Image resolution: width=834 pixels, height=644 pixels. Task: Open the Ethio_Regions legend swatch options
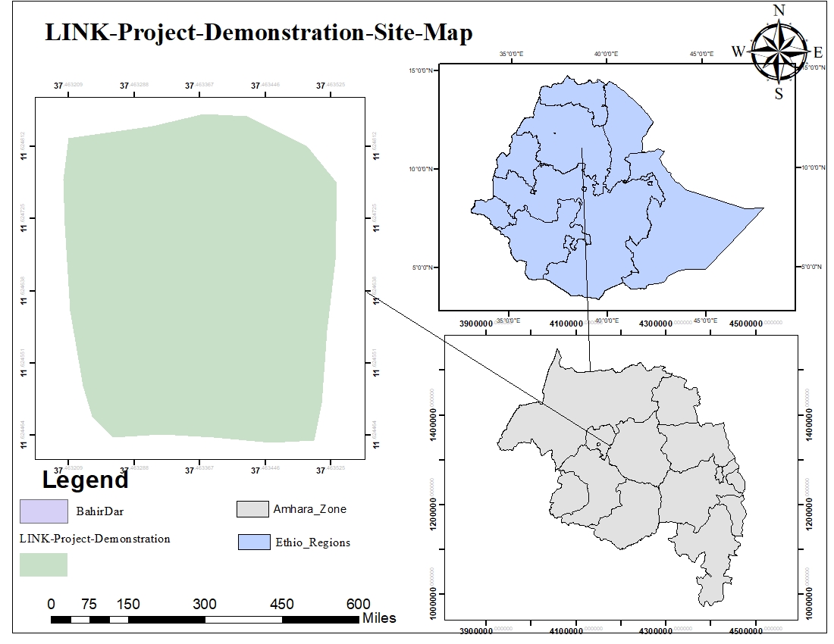tap(254, 542)
